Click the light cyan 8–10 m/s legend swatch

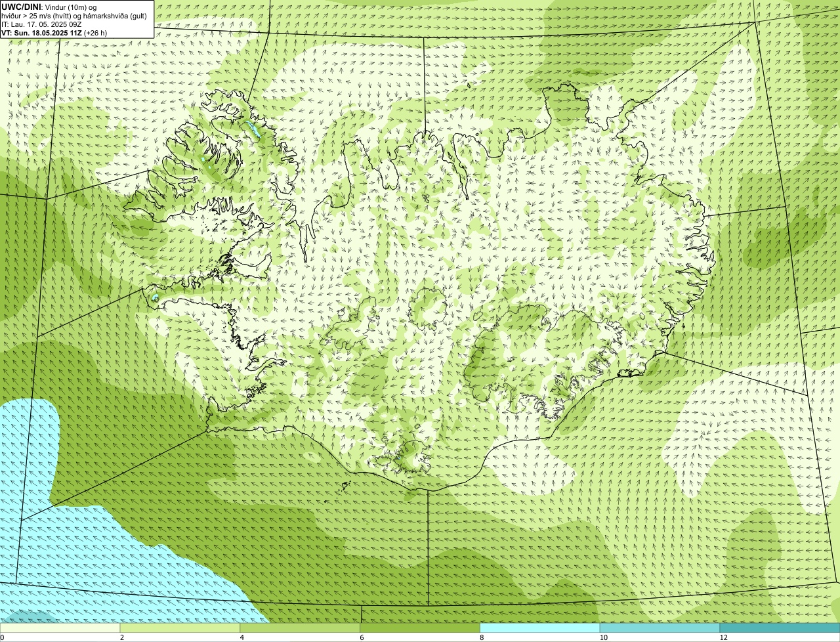pyautogui.click(x=540, y=628)
